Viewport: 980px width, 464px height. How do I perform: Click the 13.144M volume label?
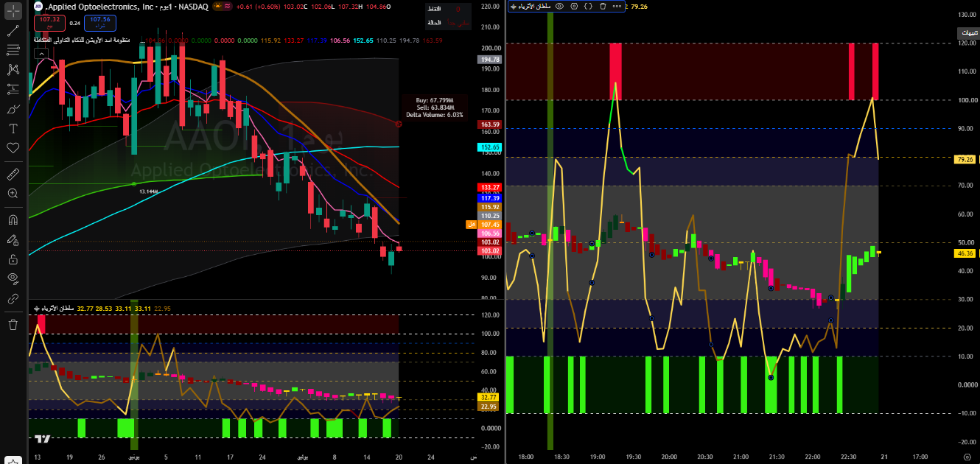pyautogui.click(x=150, y=191)
